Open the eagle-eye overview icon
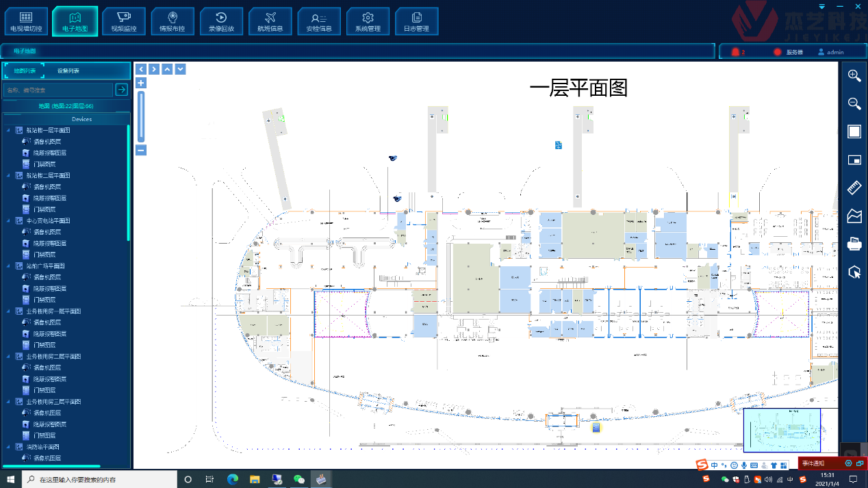The height and width of the screenshot is (488, 868). (854, 159)
